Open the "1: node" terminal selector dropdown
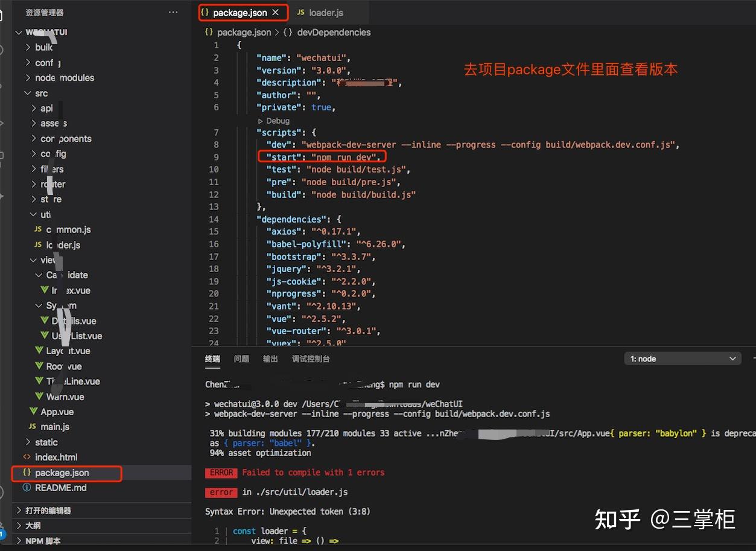Viewport: 756px width, 551px height. tap(682, 358)
